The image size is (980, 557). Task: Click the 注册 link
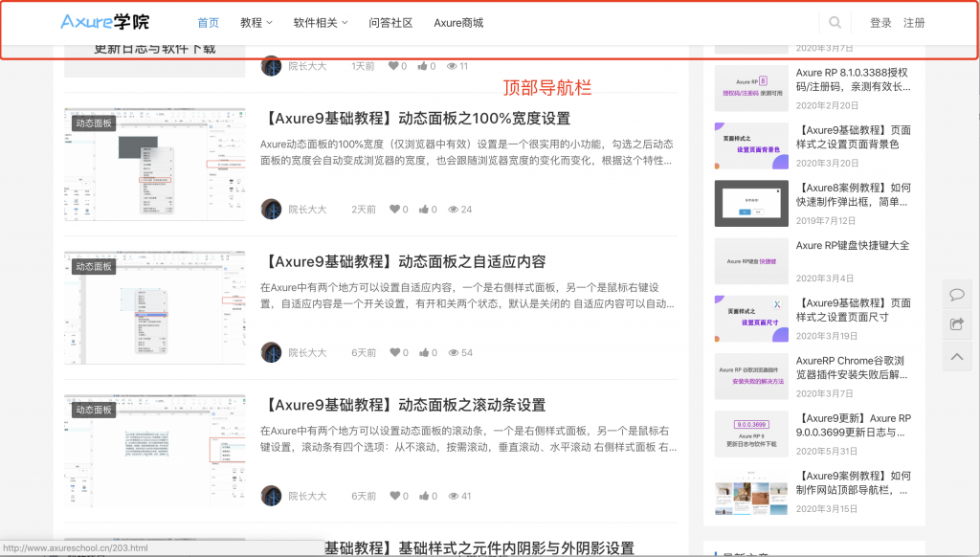point(914,23)
